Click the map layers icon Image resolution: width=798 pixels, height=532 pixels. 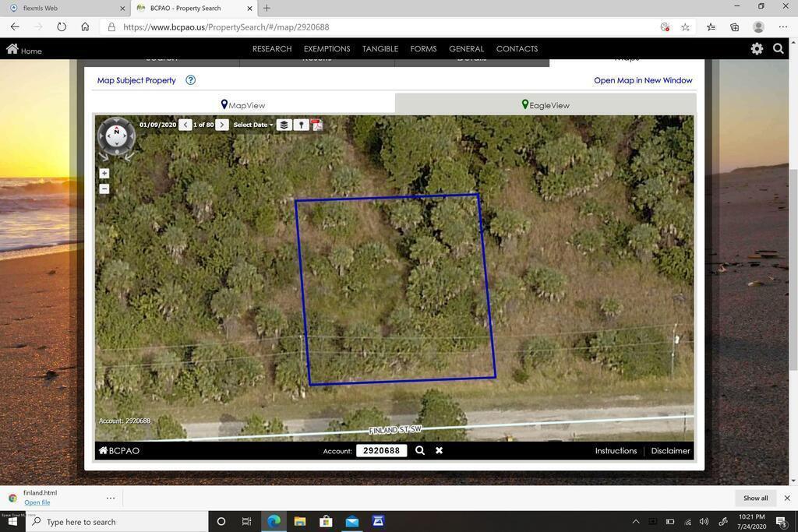click(x=284, y=125)
